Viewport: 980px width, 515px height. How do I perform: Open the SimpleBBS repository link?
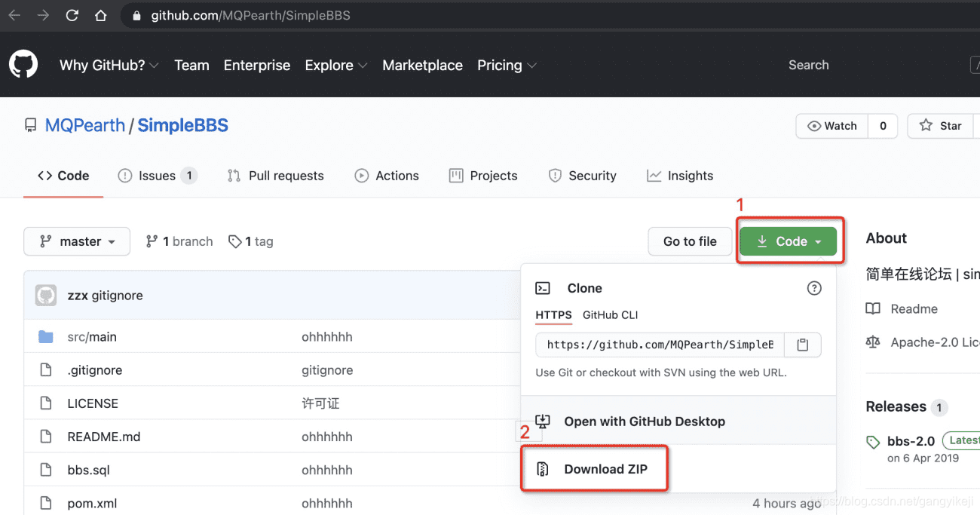pyautogui.click(x=182, y=125)
